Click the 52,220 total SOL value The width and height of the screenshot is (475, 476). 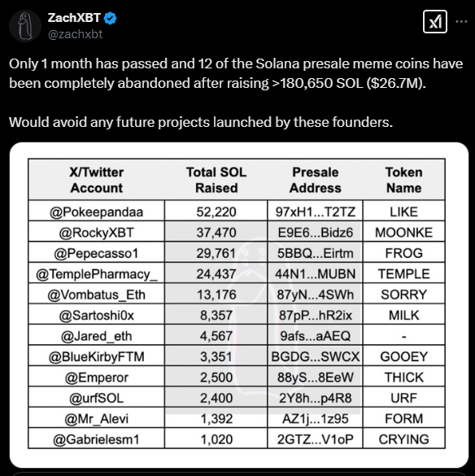click(x=216, y=212)
